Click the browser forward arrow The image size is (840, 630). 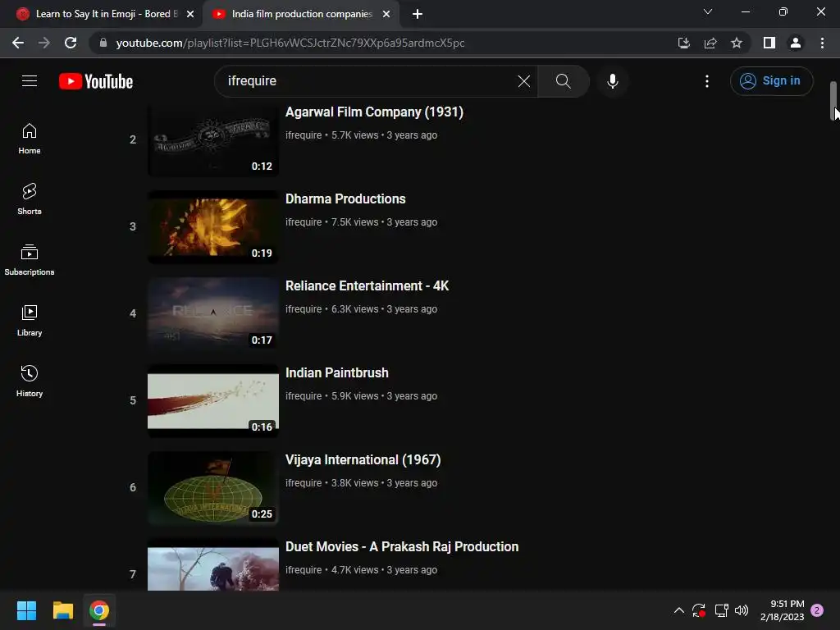[44, 43]
